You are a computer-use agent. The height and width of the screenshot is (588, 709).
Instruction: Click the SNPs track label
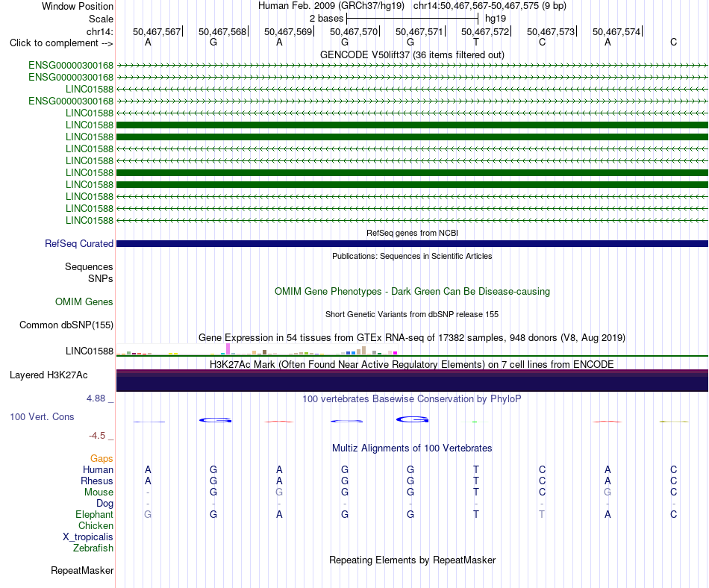point(101,278)
